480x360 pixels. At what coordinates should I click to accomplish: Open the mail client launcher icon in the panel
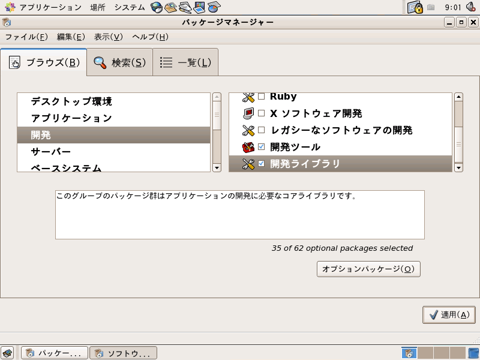171,7
